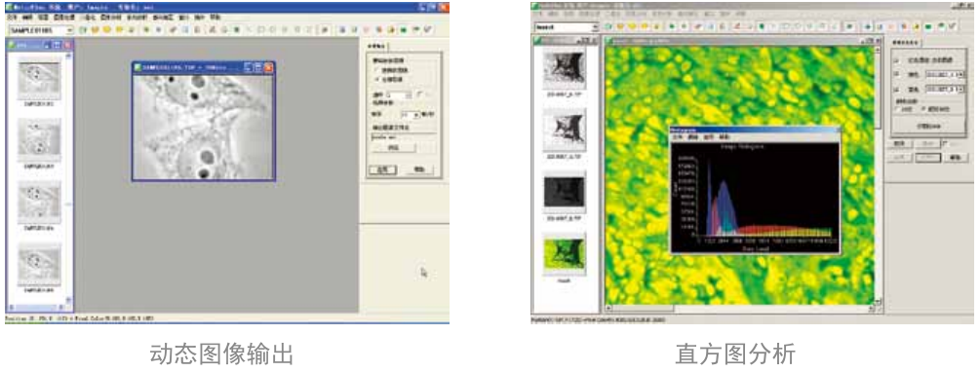Click the teal arrow toolbar icon in the histogram analysis window

(868, 27)
